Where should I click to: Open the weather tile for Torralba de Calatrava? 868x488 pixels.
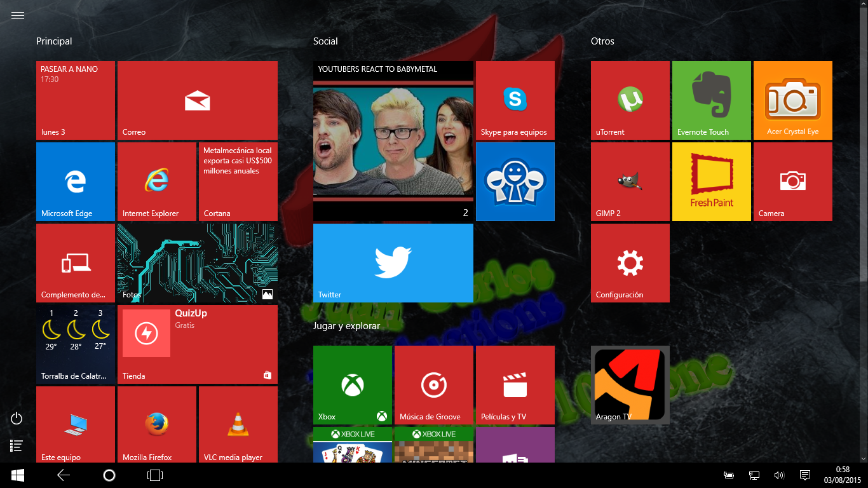[x=76, y=344]
